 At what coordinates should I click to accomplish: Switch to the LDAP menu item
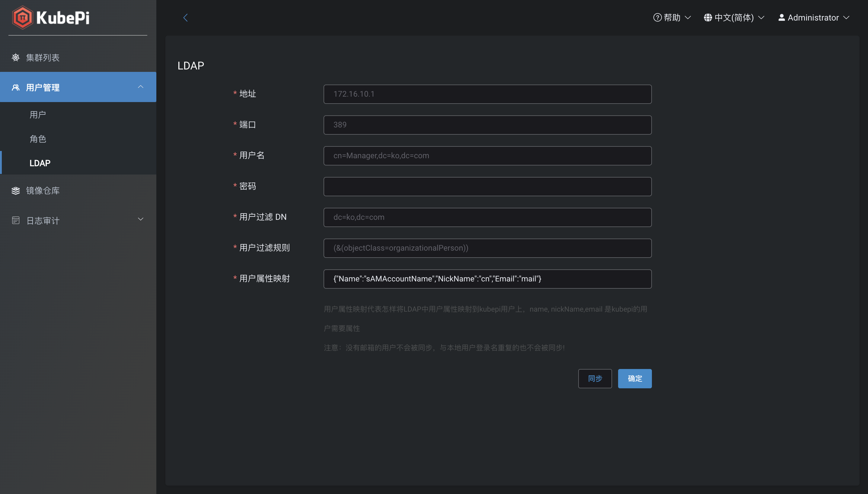pos(40,163)
